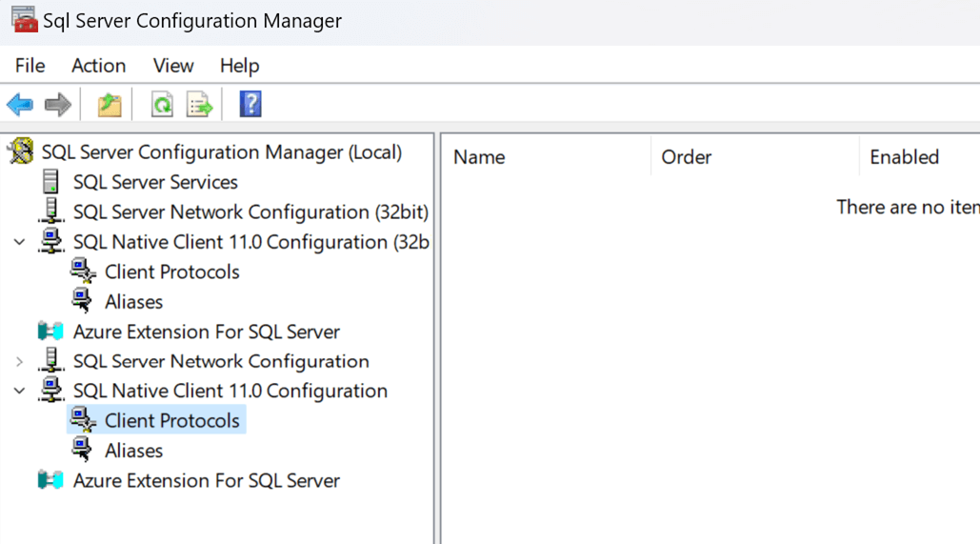Image resolution: width=980 pixels, height=544 pixels.
Task: Click the up one level folder icon
Action: pyautogui.click(x=110, y=105)
